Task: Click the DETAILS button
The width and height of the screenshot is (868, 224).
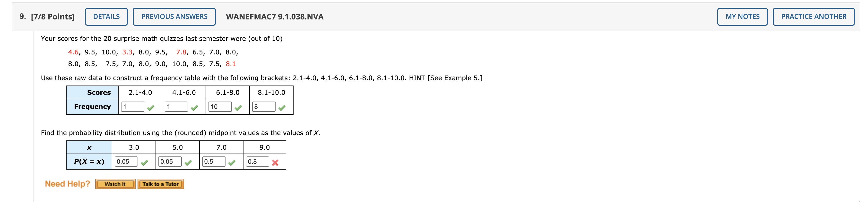Action: click(106, 16)
